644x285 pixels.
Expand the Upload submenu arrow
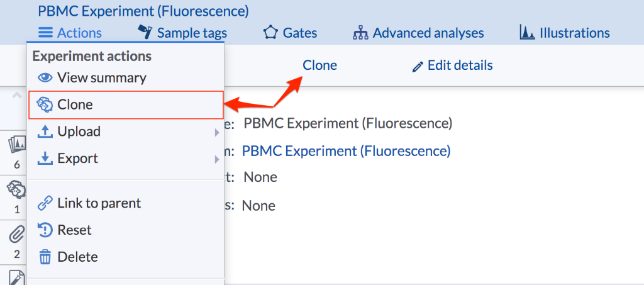pyautogui.click(x=217, y=133)
